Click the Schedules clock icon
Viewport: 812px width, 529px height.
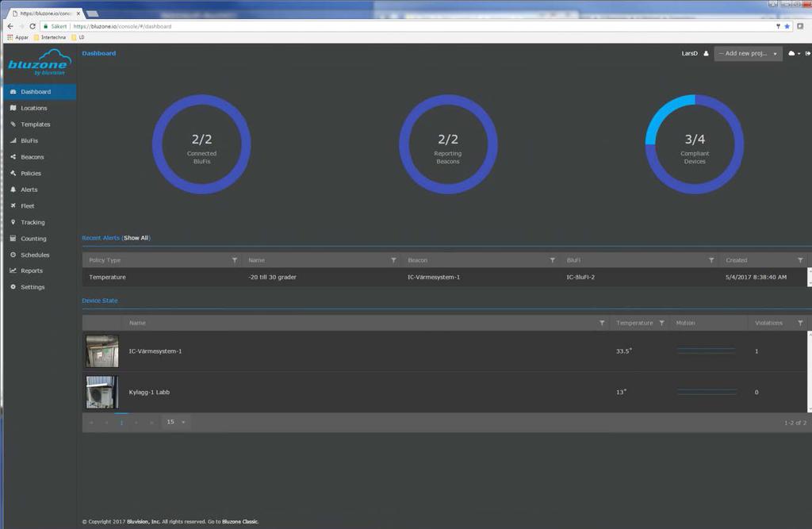pos(13,255)
